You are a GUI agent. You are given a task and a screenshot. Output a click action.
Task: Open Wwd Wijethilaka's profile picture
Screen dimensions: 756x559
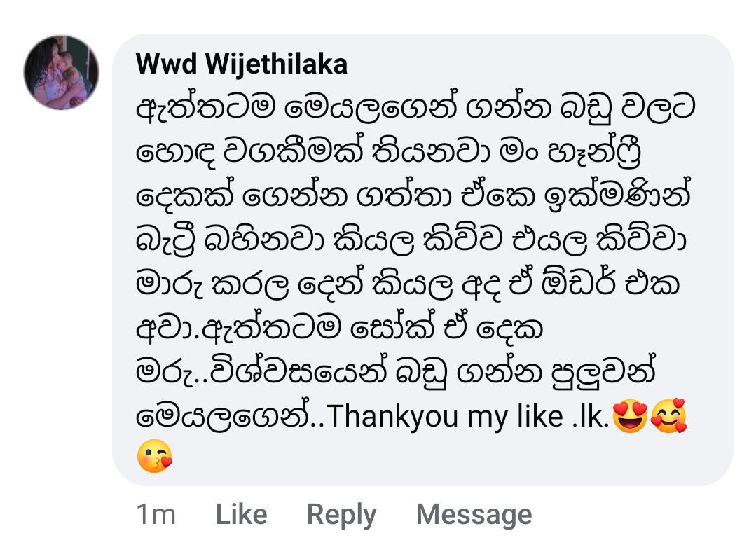point(62,72)
